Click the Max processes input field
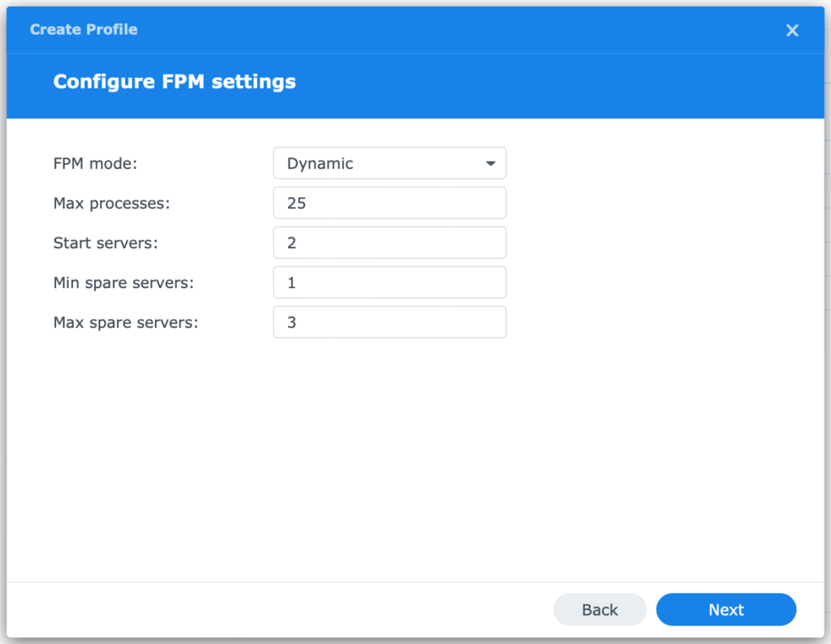Viewport: 831px width, 644px height. tap(390, 203)
